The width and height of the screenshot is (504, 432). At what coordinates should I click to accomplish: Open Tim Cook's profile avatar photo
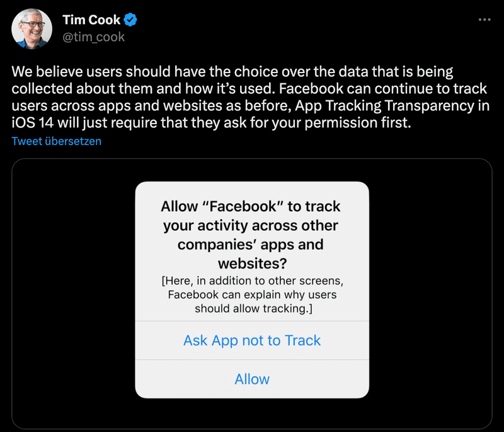pyautogui.click(x=32, y=29)
